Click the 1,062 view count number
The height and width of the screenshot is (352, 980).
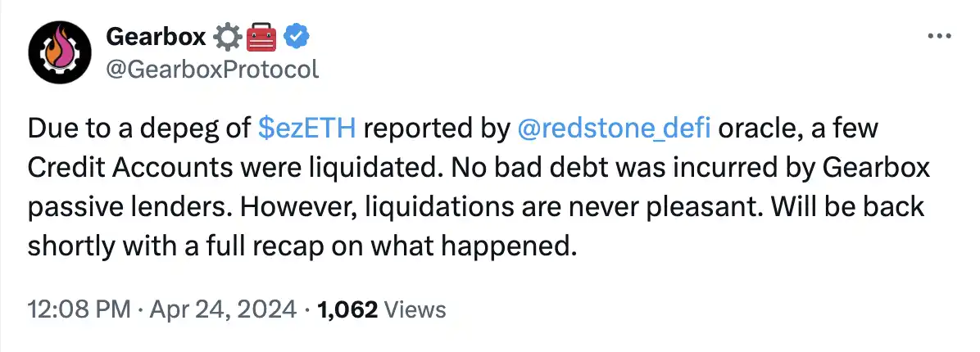[x=347, y=309]
